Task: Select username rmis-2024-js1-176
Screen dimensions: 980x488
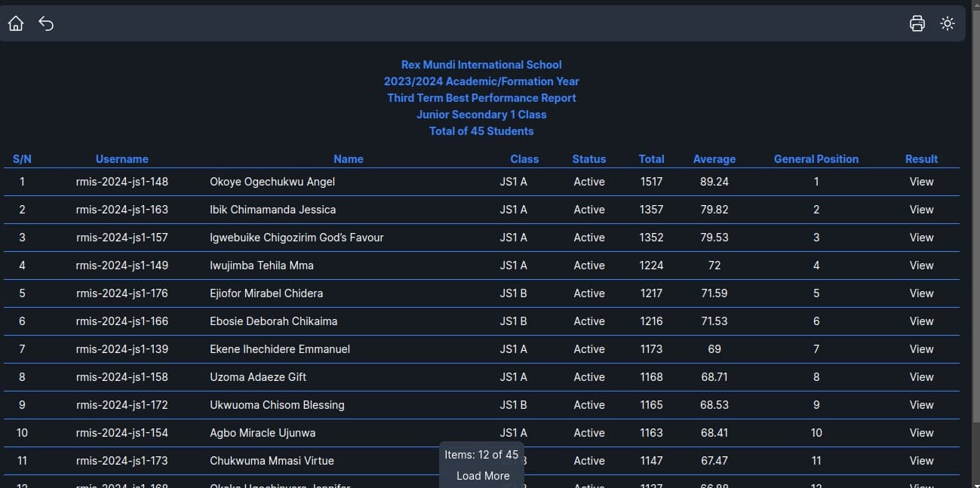Action: [x=122, y=293]
